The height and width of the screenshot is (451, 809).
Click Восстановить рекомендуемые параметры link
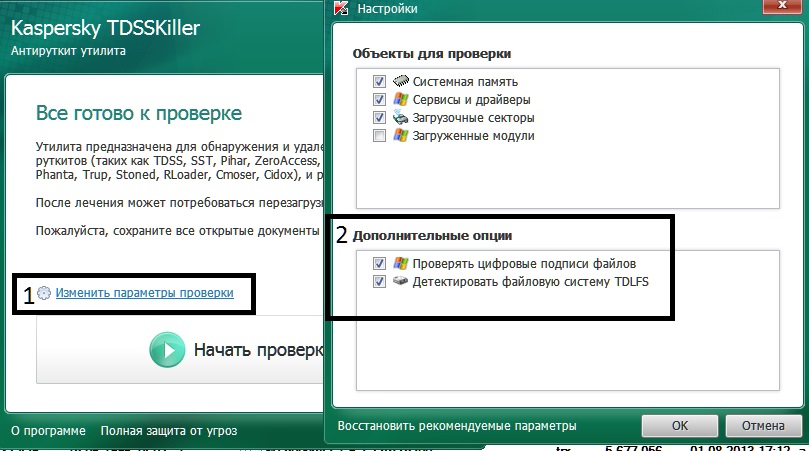click(457, 426)
